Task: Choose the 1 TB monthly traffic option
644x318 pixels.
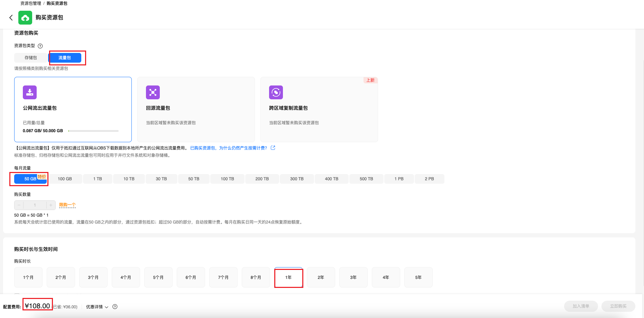Action: pyautogui.click(x=98, y=179)
